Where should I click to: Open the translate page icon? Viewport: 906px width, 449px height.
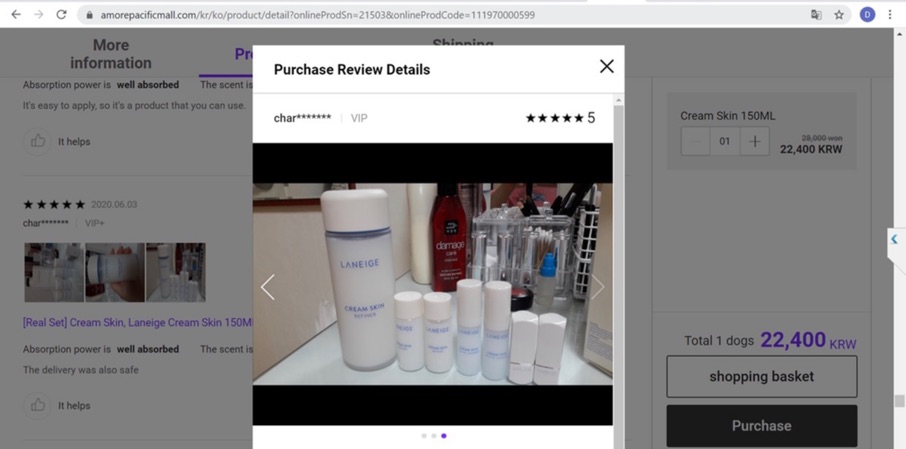coord(816,15)
